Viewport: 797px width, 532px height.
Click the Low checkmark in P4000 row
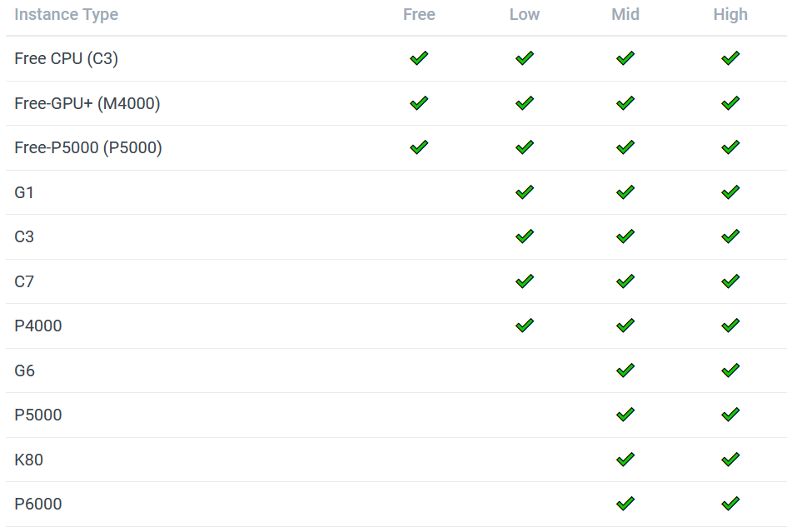(x=525, y=326)
